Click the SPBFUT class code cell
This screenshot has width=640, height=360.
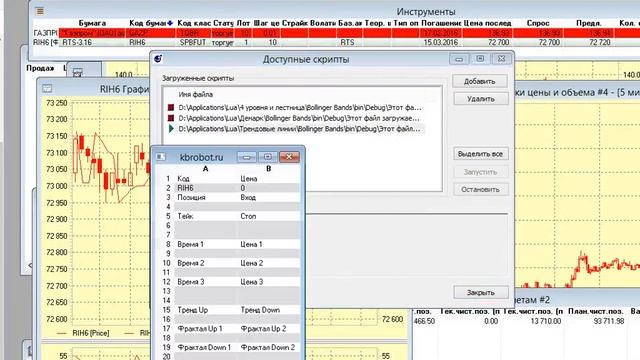pos(193,42)
